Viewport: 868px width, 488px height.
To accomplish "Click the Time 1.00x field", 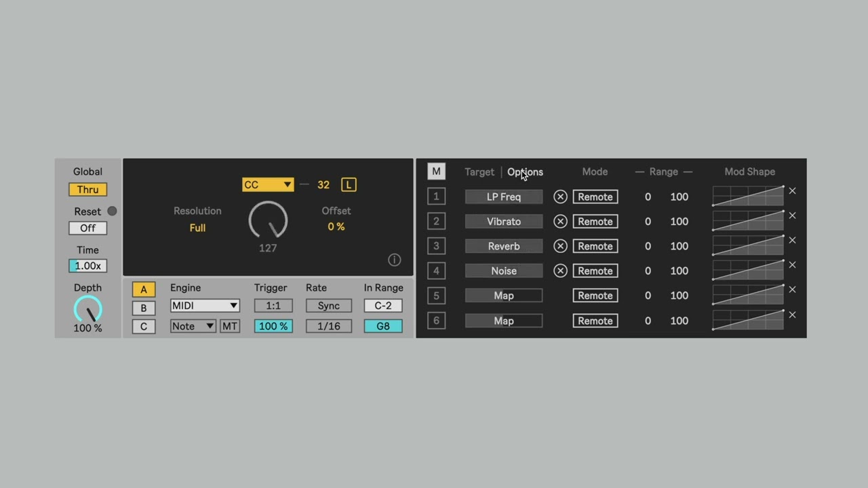I will coord(87,266).
